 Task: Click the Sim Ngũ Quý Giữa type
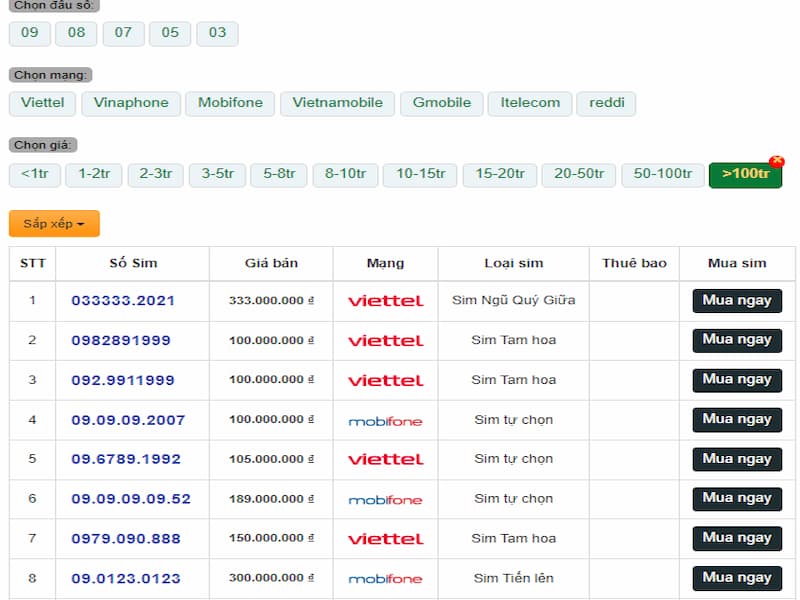tap(514, 300)
